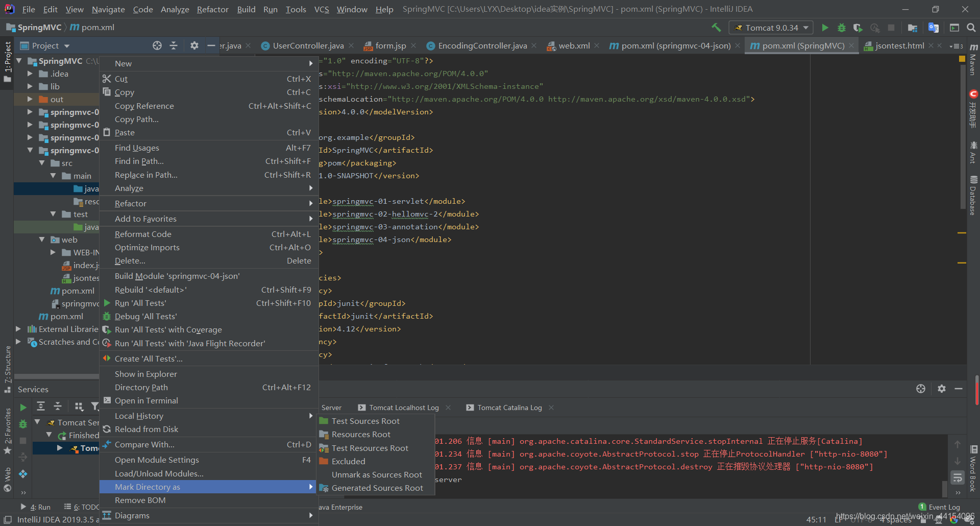980x526 pixels.
Task: Collapse all in the Project panel
Action: click(x=174, y=45)
